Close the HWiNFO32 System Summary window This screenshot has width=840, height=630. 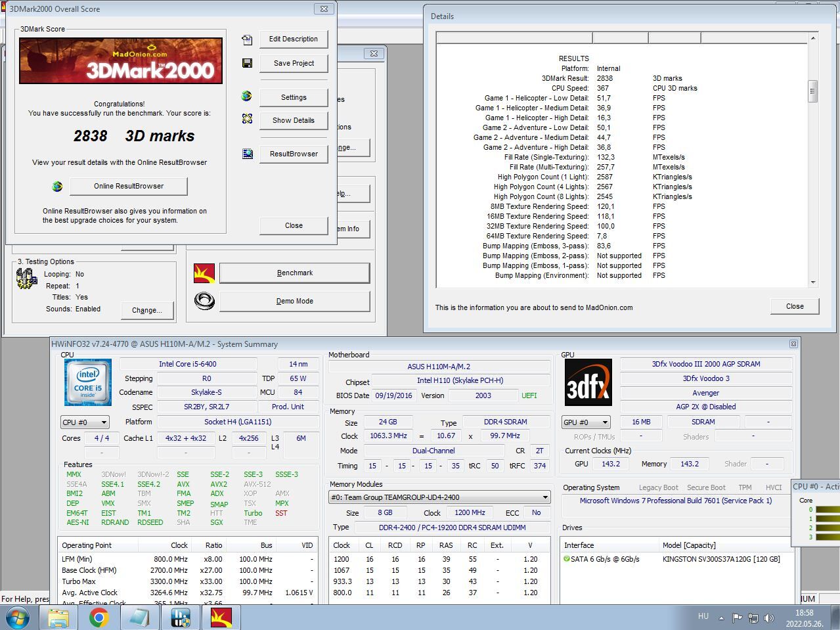[x=793, y=344]
